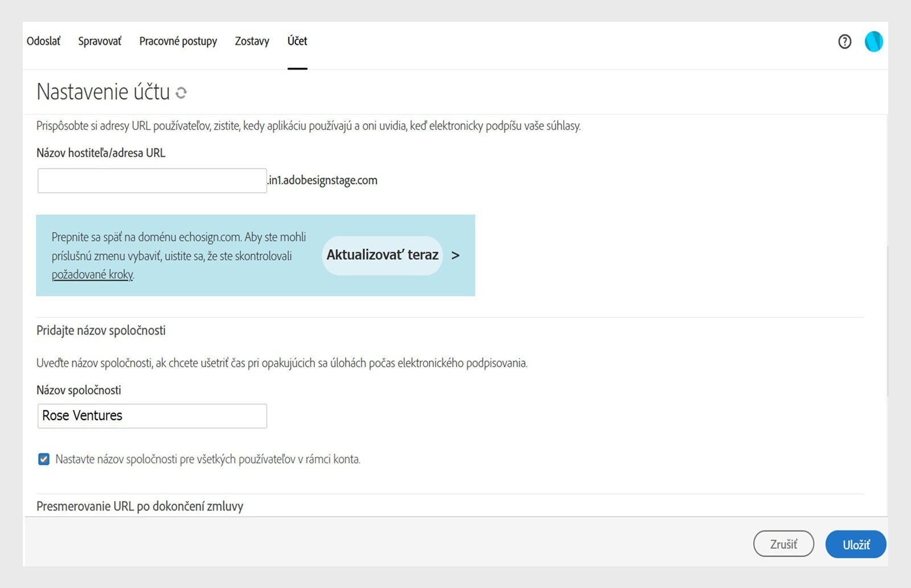Open the help question mark icon

844,42
